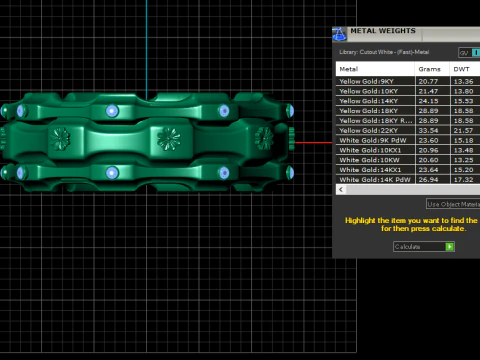
Task: Select the Yellow Gold:22KY row
Action: (408, 130)
